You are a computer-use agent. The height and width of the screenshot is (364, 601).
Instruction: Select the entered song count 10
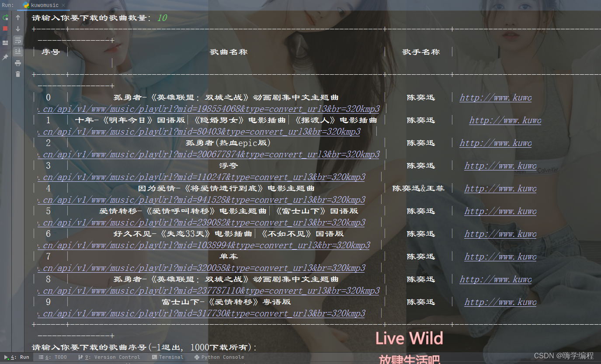pyautogui.click(x=162, y=18)
